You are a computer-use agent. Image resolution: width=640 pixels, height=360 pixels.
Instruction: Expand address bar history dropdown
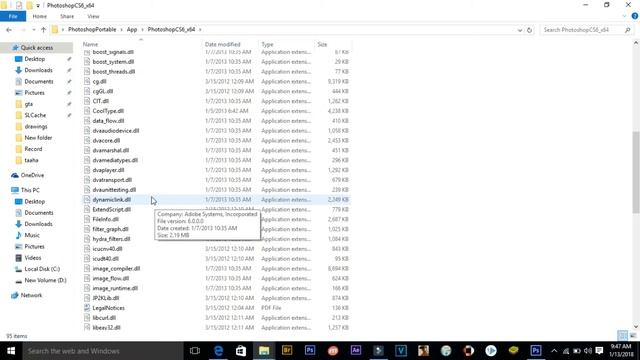click(520, 30)
